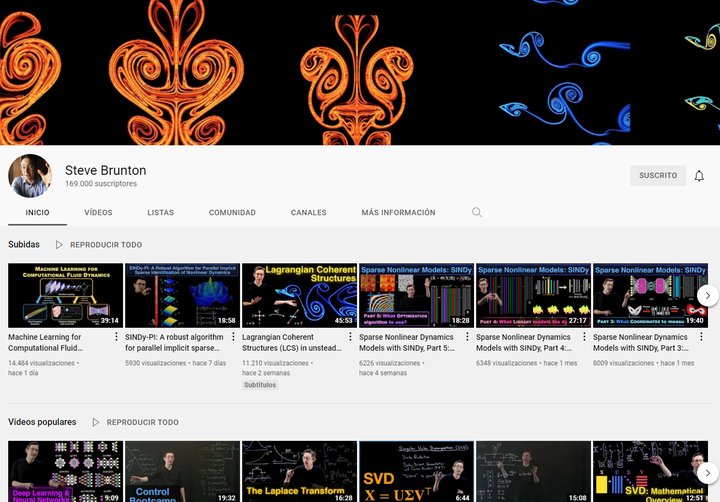Click '5930 visualizaciones · hace 7 días' text
Image resolution: width=720 pixels, height=502 pixels.
(175, 363)
